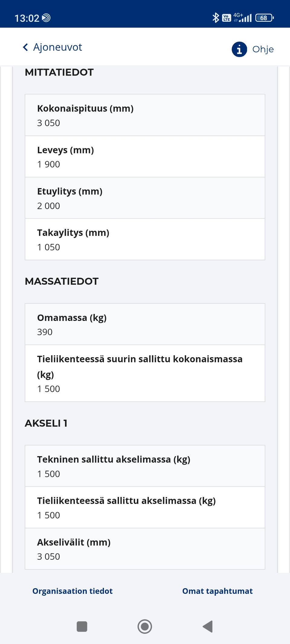This screenshot has width=290, height=644.
Task: Open Omat tapahtumat
Action: [x=217, y=591]
